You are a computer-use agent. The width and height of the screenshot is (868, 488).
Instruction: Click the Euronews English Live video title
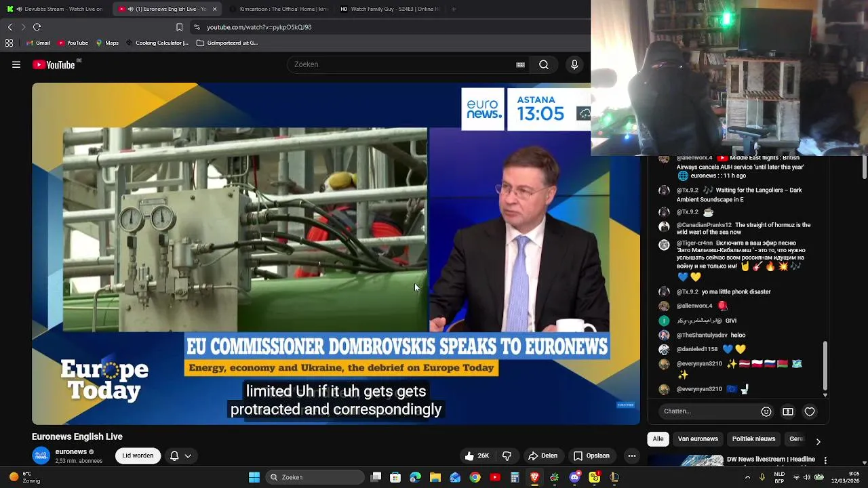77,437
